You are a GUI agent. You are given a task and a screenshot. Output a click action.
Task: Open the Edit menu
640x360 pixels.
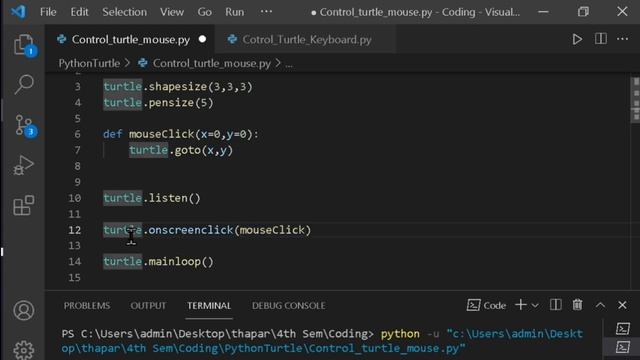point(79,12)
